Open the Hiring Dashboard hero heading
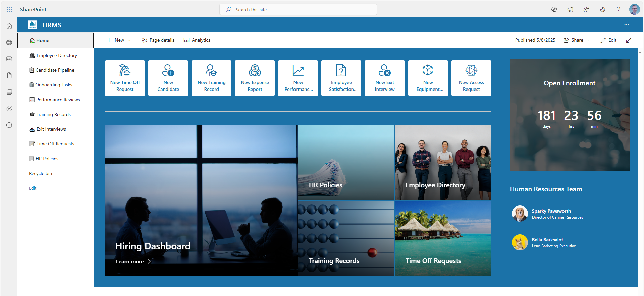 (x=153, y=246)
